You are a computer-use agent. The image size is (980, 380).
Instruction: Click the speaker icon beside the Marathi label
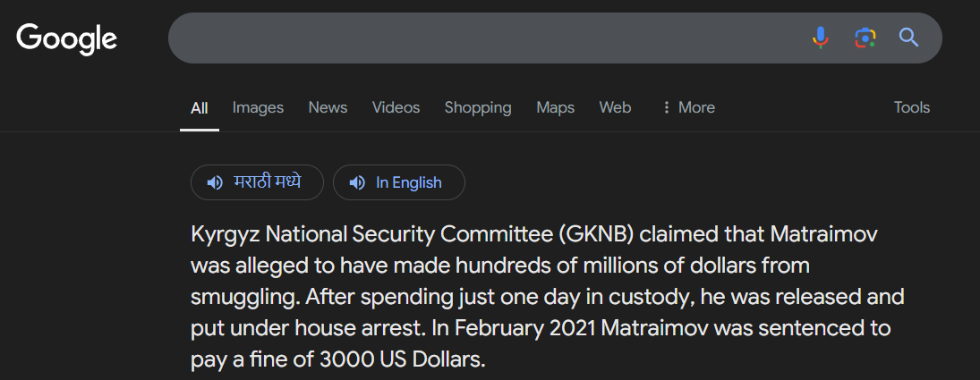[x=215, y=182]
